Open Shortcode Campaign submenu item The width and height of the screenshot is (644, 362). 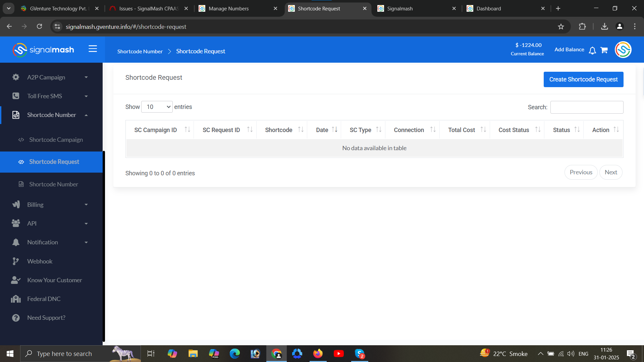coord(51,140)
